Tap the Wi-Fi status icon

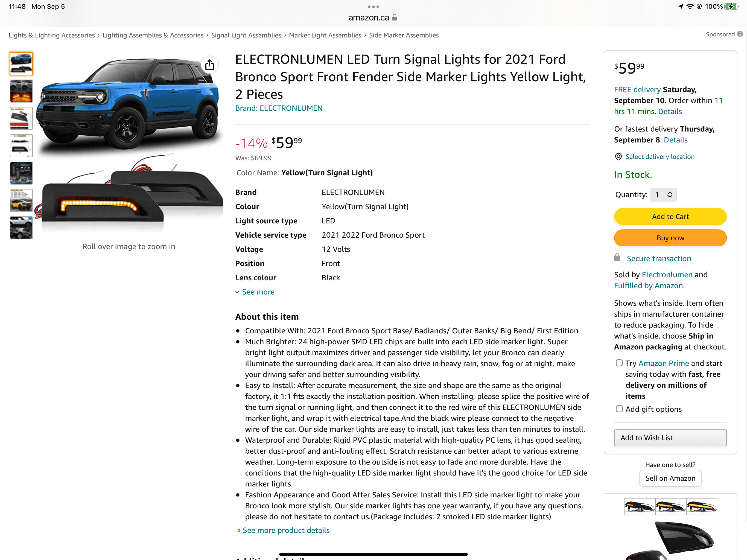pos(690,6)
